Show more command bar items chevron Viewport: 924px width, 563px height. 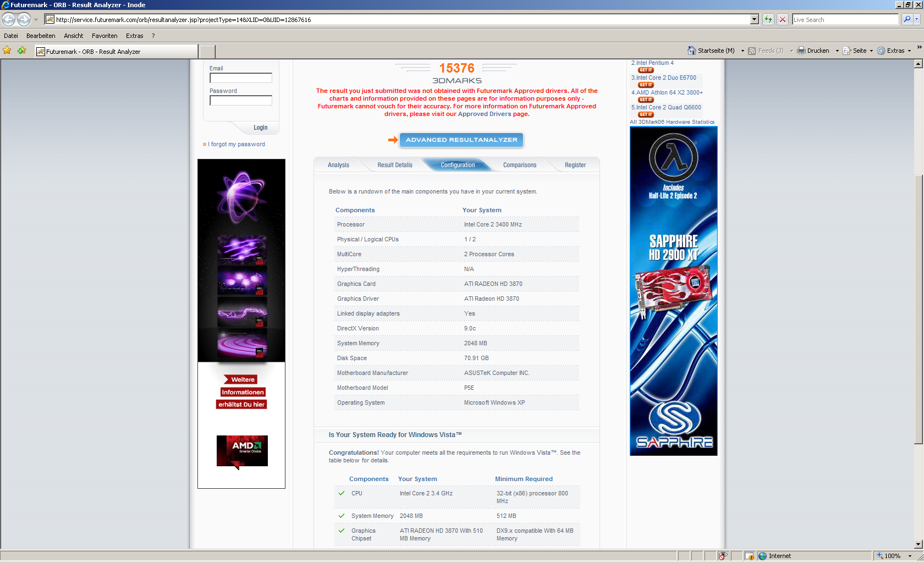point(919,47)
